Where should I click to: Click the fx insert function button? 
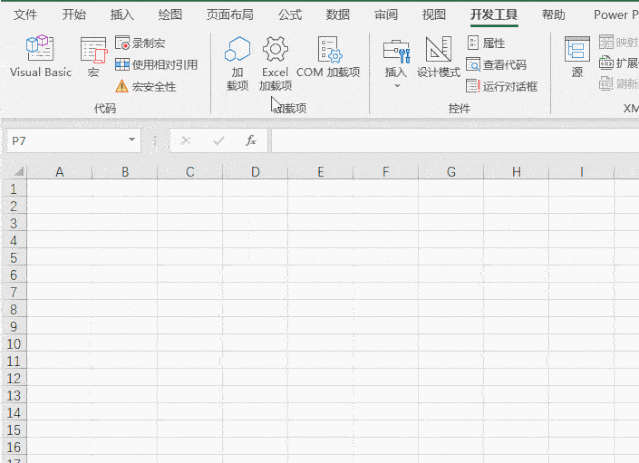pos(251,141)
